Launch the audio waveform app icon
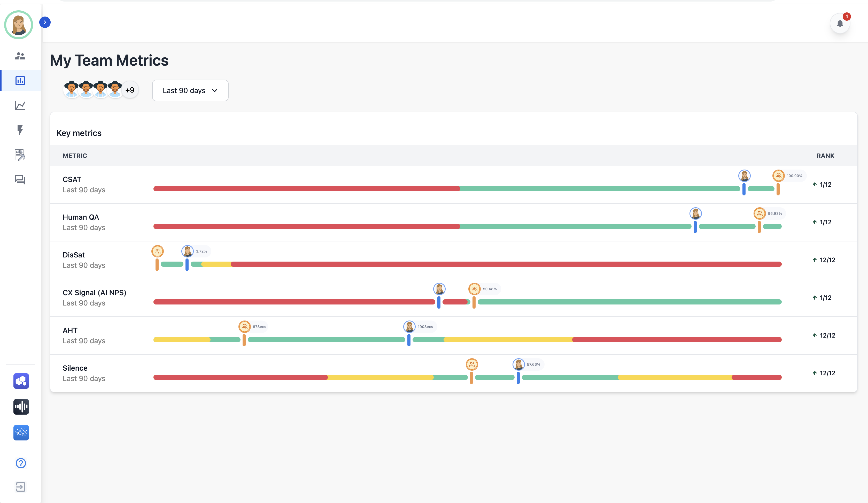868x503 pixels. (x=21, y=407)
